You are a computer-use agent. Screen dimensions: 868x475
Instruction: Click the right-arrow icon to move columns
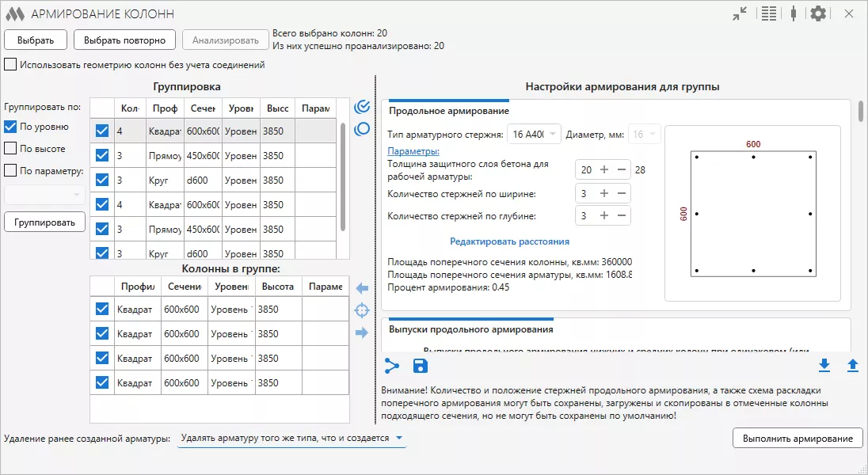click(x=361, y=332)
